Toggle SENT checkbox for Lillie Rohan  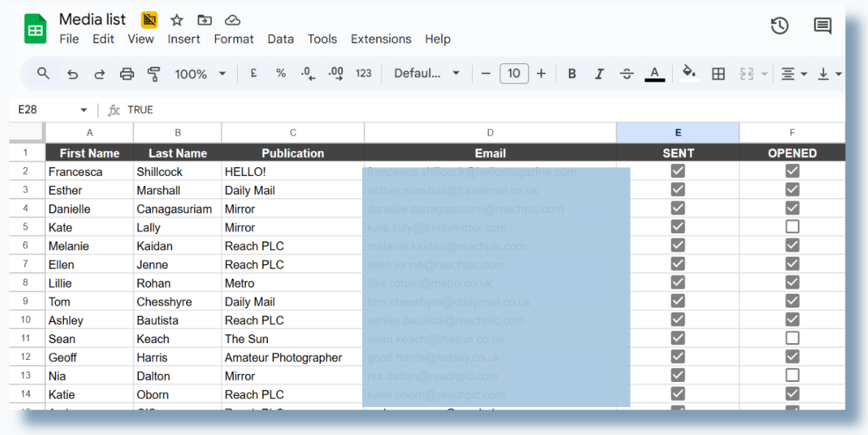677,282
